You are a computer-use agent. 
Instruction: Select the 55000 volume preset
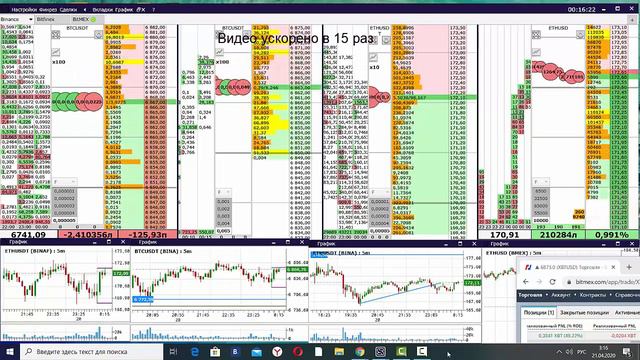point(541,213)
